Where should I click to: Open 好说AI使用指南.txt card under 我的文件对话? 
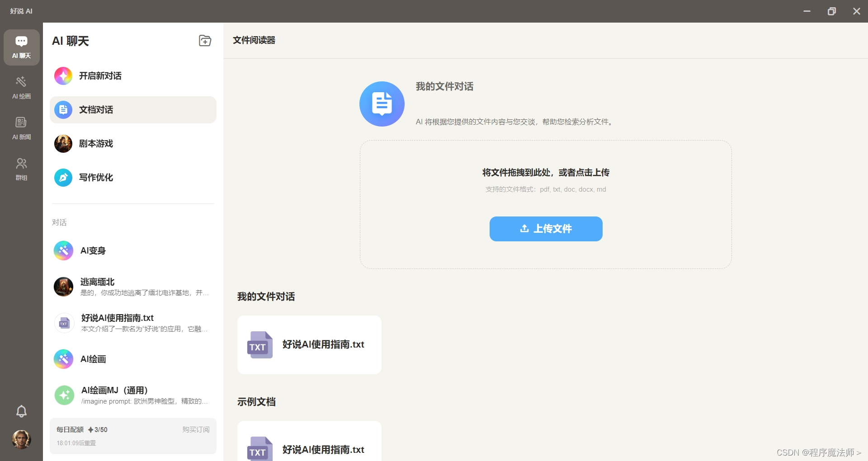click(309, 345)
